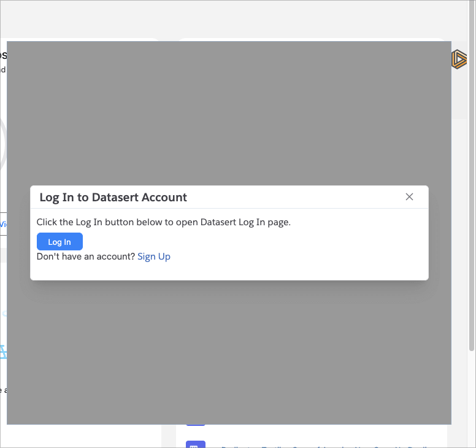Click the 'Log In to Datasert Account' title
The image size is (476, 448).
click(113, 197)
